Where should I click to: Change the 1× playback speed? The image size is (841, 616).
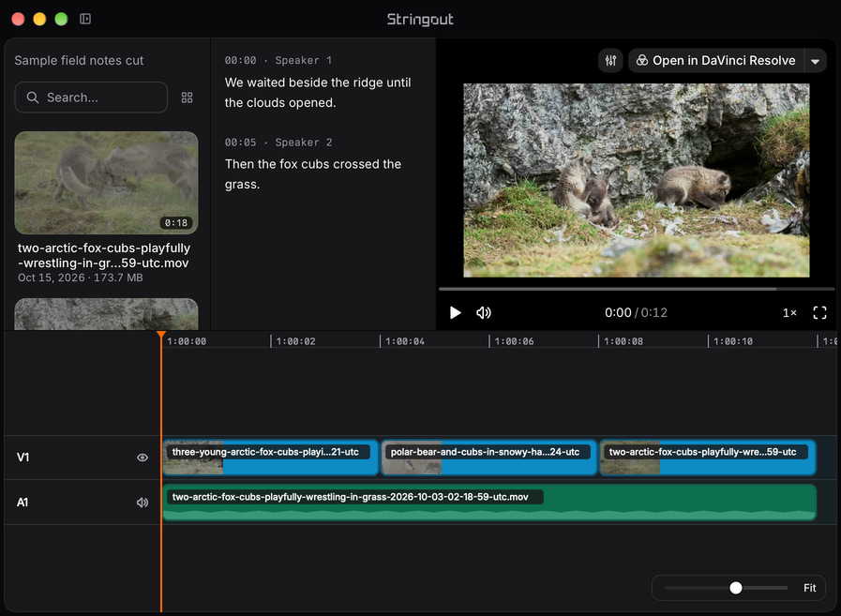coord(789,313)
